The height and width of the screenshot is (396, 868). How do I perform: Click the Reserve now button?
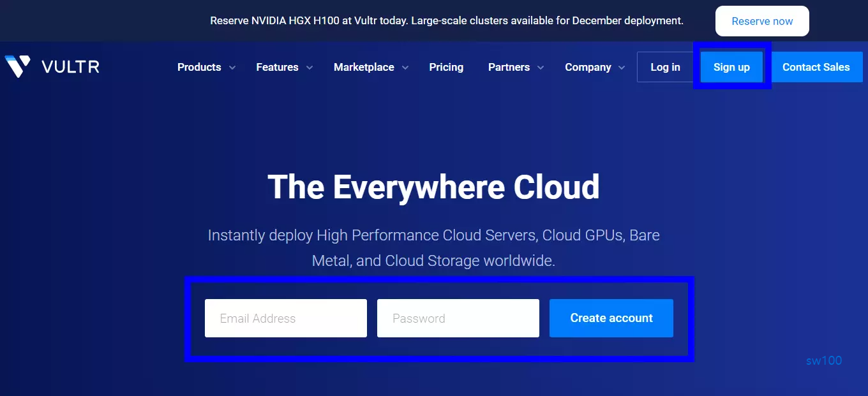coord(762,20)
